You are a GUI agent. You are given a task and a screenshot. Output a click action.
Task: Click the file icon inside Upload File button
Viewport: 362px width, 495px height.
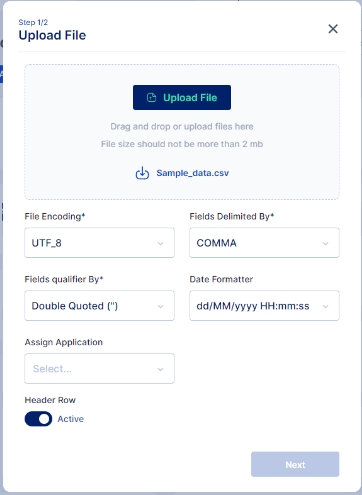point(151,98)
